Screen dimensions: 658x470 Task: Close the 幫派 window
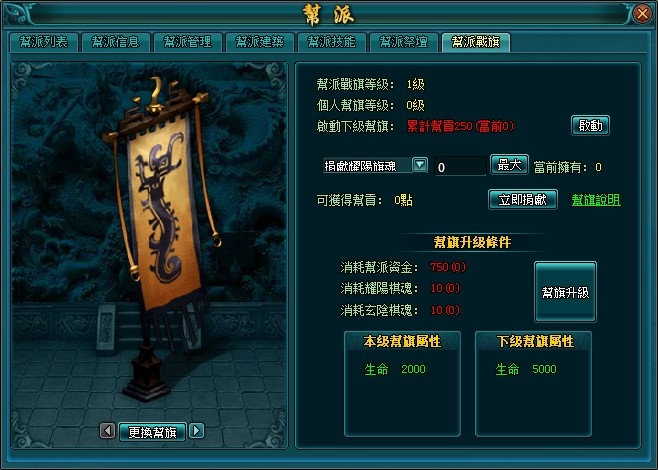[642, 14]
